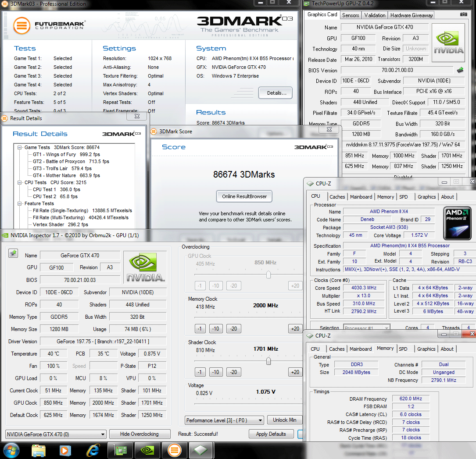Viewport: 476px width, 459px height.
Task: Open the Processor #1 selection dropdown in CPU-Z
Action: pos(367,327)
